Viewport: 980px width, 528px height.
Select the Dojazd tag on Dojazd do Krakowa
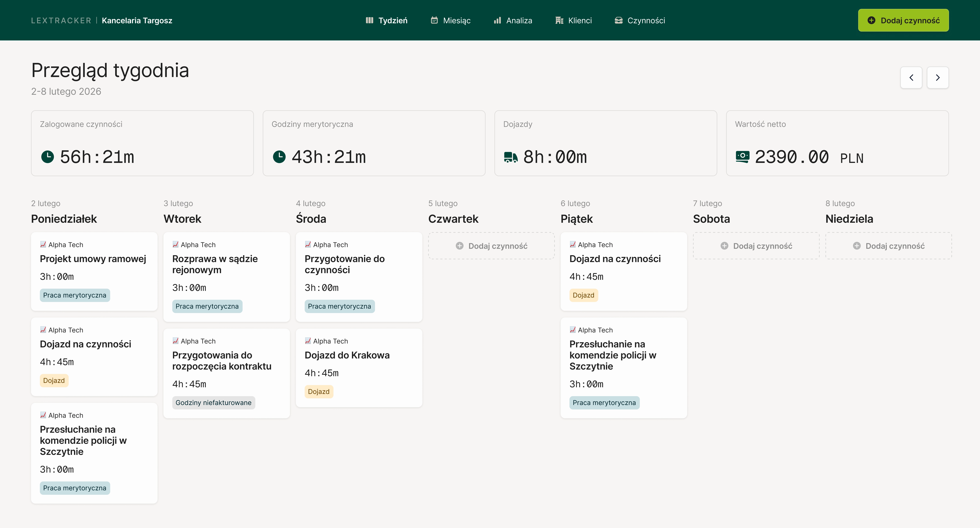(x=319, y=391)
